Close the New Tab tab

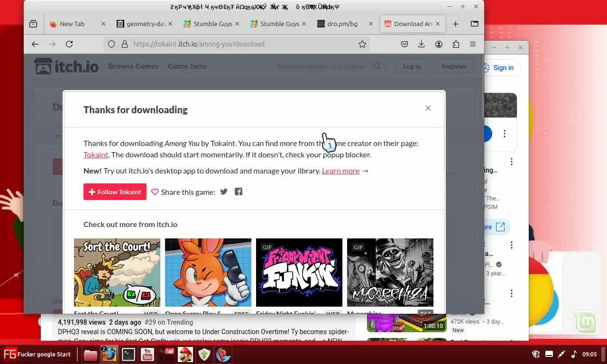point(103,24)
